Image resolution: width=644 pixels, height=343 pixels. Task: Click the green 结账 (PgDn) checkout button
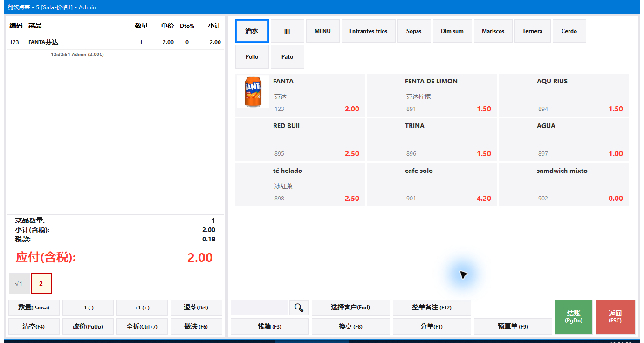[574, 317]
